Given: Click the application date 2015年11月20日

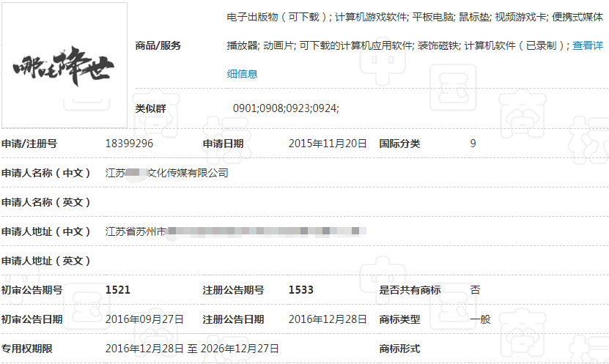Looking at the screenshot, I should point(328,144).
